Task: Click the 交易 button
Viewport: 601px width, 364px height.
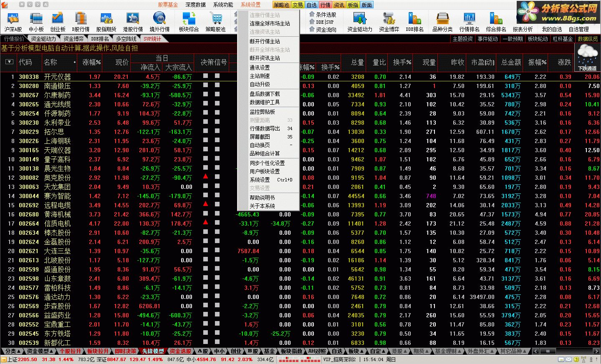Action: (x=298, y=5)
